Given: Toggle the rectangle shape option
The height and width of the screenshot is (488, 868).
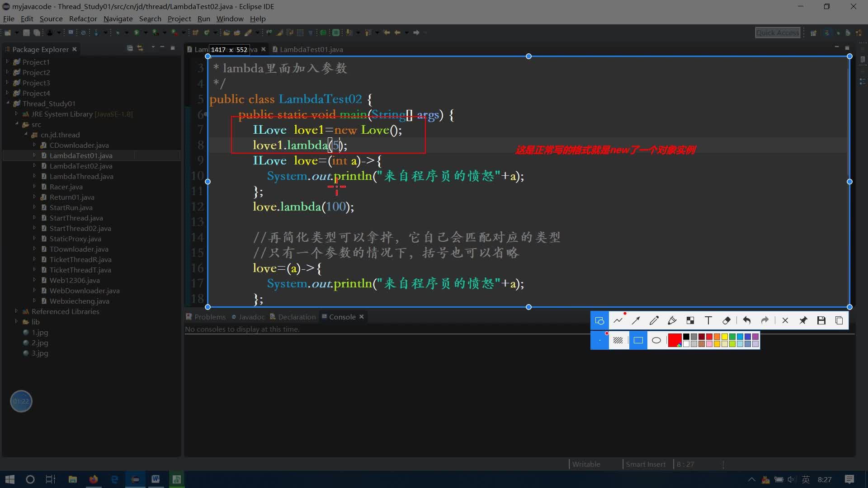Looking at the screenshot, I should pos(638,340).
